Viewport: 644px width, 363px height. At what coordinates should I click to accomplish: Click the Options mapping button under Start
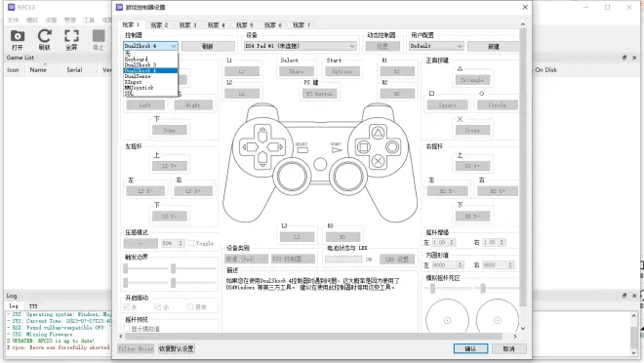[342, 71]
